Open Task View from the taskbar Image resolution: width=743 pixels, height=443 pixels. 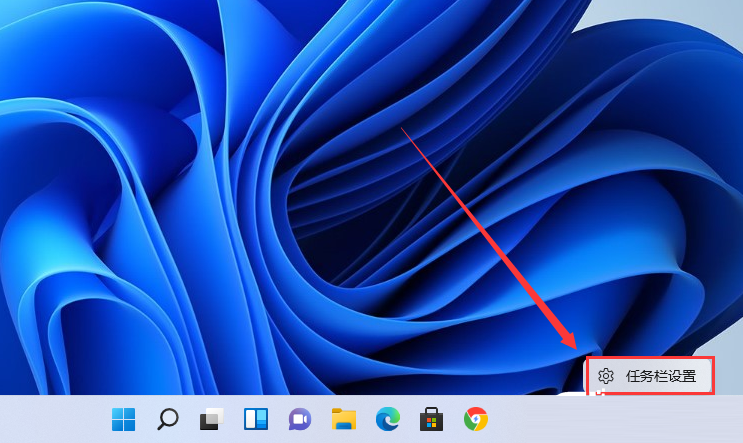(211, 419)
